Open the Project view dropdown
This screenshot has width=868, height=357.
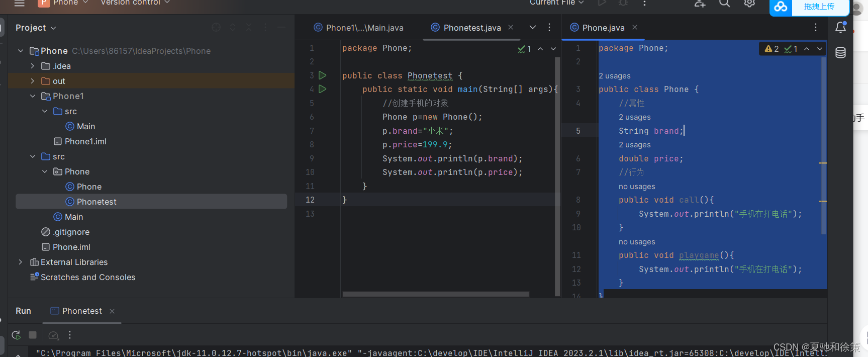click(x=36, y=28)
